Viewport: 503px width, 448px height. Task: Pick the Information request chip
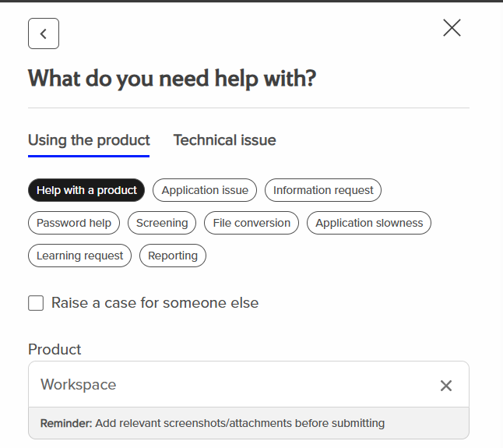coord(323,190)
